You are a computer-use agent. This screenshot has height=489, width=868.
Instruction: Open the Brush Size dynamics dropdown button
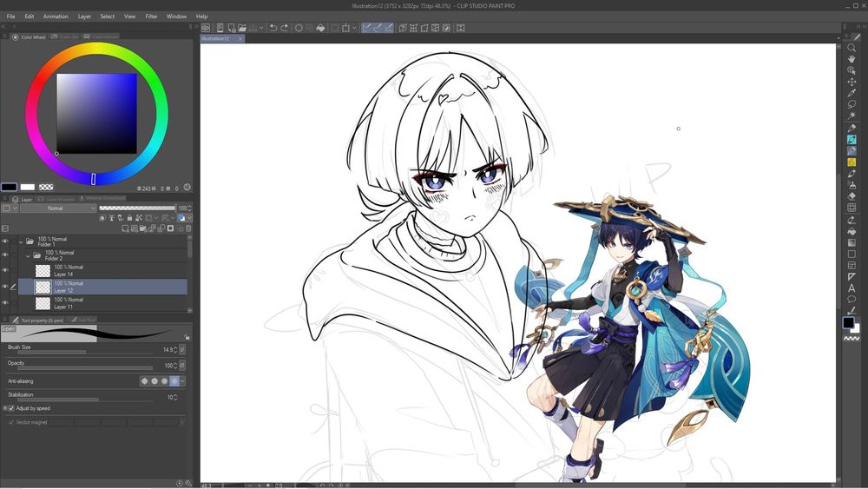pos(182,349)
